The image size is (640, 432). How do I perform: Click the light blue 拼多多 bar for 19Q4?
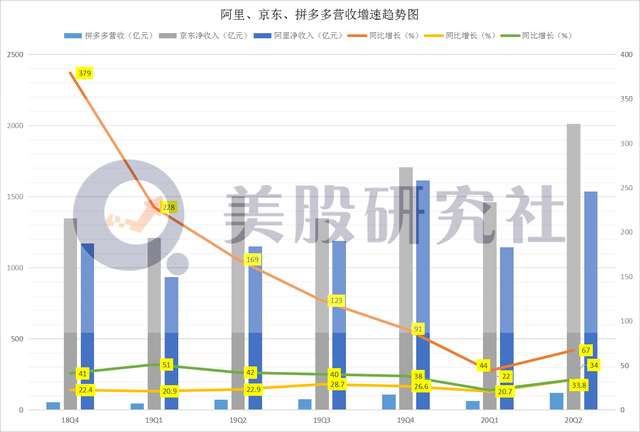389,402
